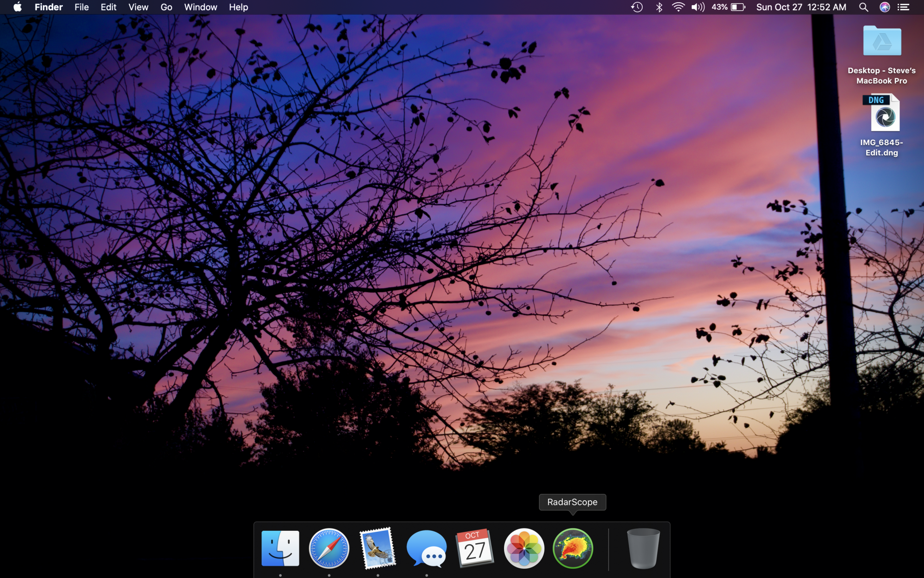Open the Trash in Dock
This screenshot has width=924, height=578.
tap(643, 549)
